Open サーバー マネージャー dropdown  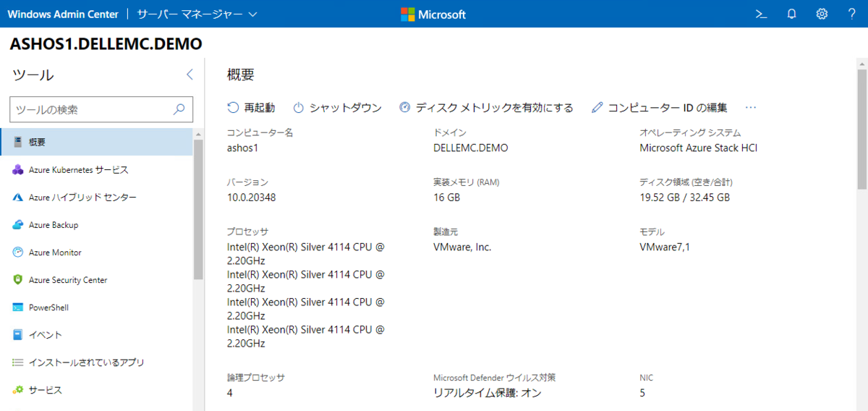point(197,14)
